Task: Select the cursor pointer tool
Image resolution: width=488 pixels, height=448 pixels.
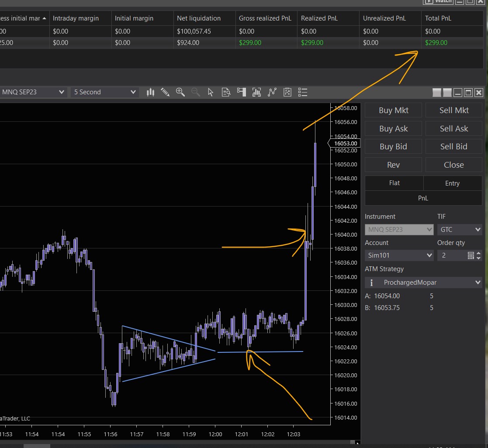Action: pos(211,92)
